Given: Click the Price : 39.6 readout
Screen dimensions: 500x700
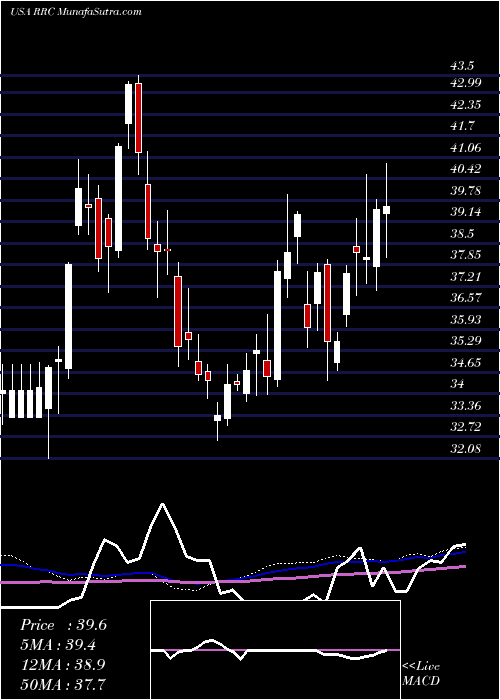Looking at the screenshot, I should (x=63, y=625).
